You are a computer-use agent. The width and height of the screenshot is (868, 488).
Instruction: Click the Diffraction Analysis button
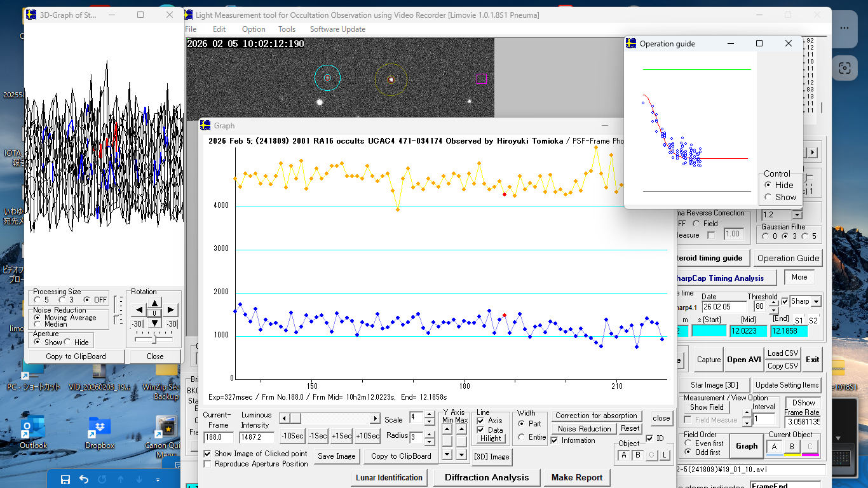click(487, 478)
